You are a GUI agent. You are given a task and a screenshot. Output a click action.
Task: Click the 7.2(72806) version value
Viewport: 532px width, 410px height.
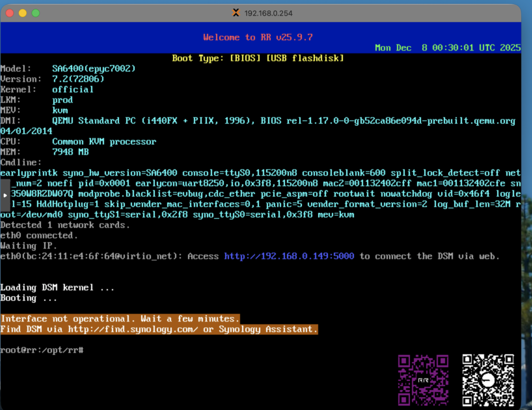click(78, 79)
